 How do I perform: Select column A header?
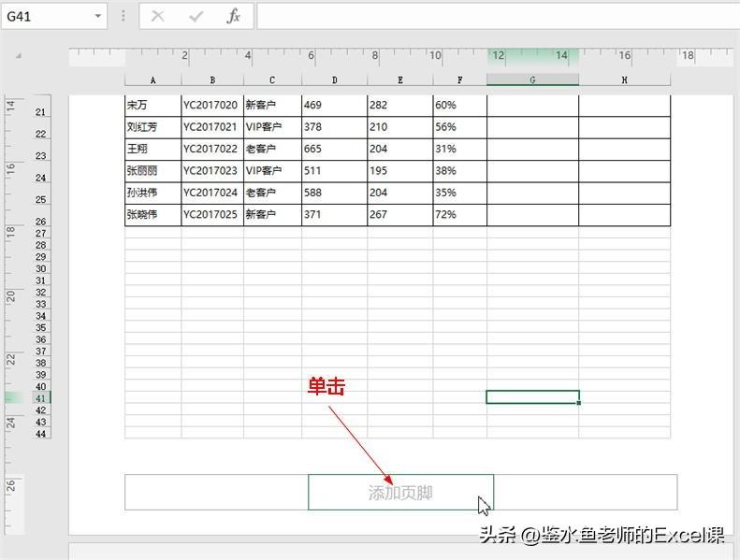[x=152, y=79]
